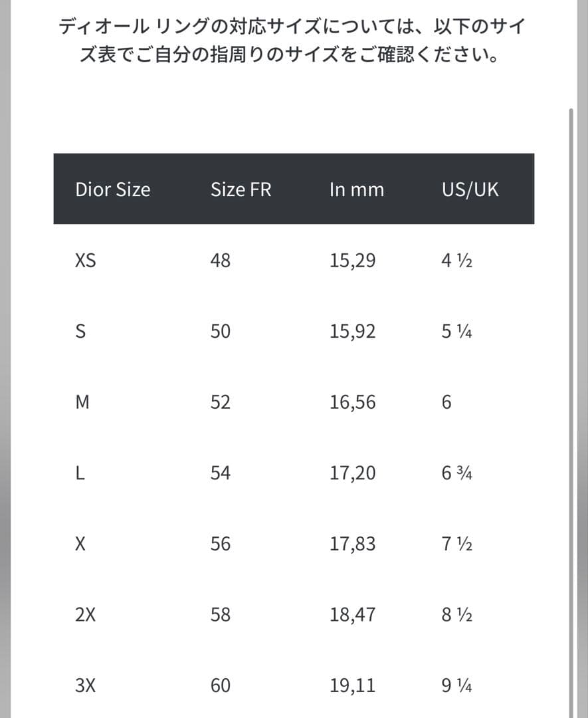Select the 3X size row label

coord(86,685)
